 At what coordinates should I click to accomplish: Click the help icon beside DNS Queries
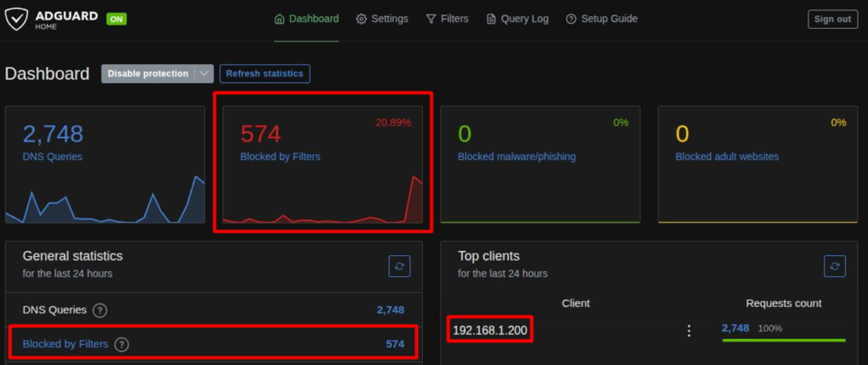(x=99, y=310)
